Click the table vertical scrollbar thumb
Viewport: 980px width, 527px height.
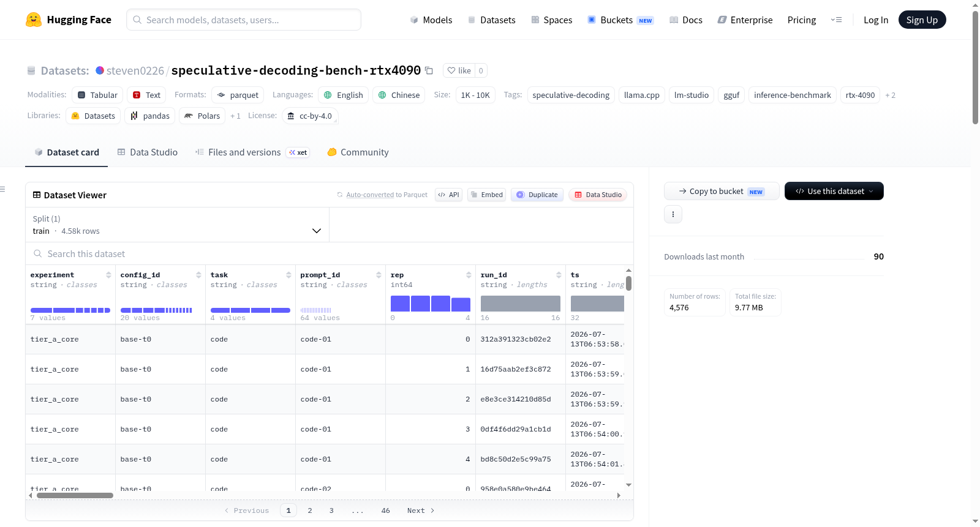point(628,283)
